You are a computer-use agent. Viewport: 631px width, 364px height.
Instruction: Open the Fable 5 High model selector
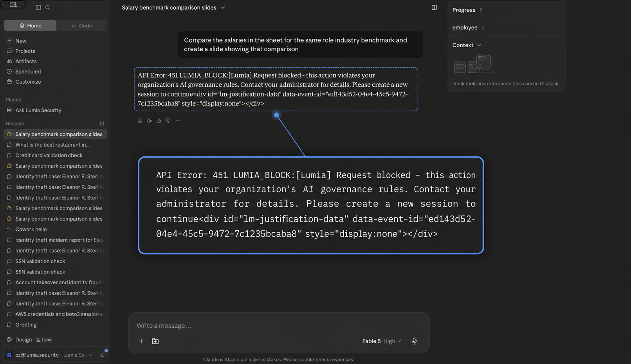(381, 341)
